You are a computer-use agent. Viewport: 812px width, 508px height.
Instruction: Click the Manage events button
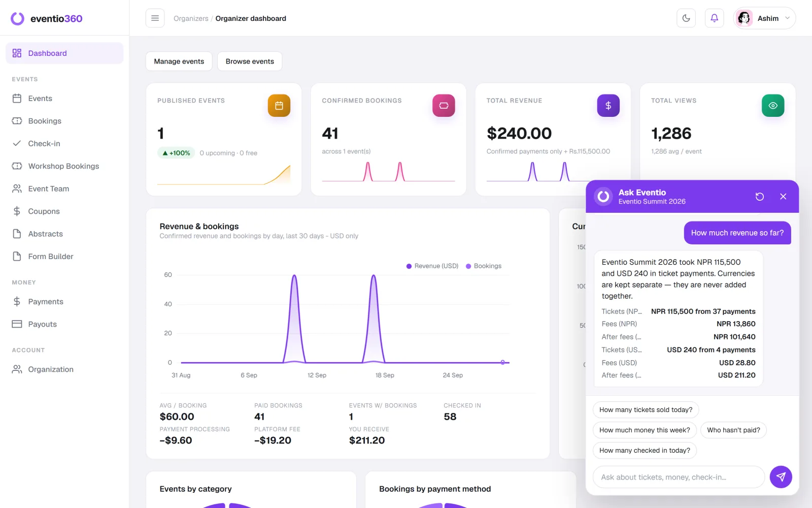click(179, 61)
